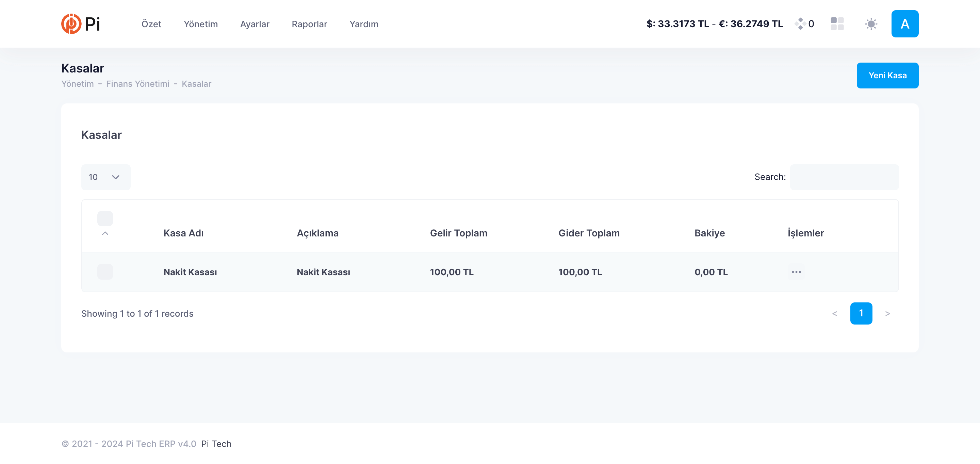Select all rows header checkbox
The width and height of the screenshot is (980, 464).
pos(105,219)
